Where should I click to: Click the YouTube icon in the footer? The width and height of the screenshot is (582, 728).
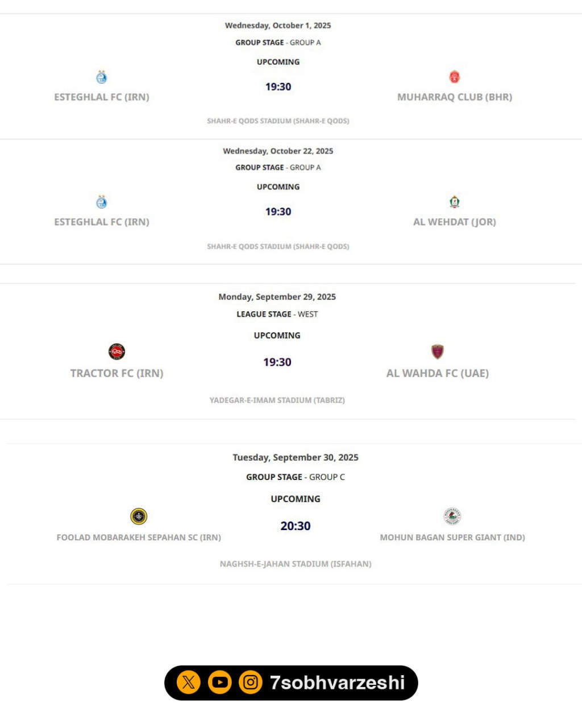pos(219,682)
